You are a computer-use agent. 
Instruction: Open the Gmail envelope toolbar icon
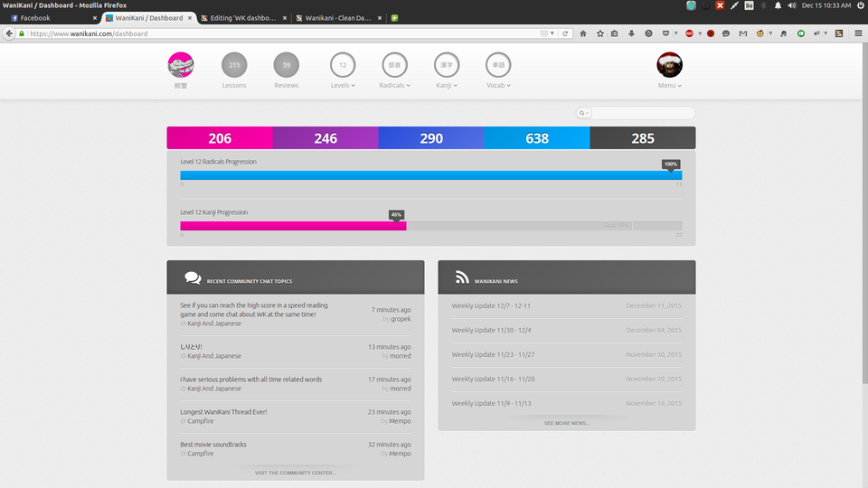coord(743,33)
